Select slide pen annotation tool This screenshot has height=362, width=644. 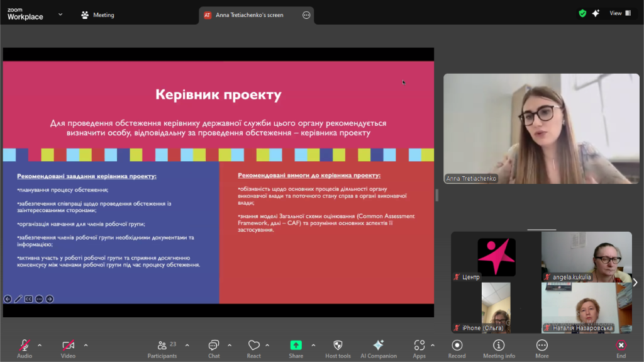point(18,299)
